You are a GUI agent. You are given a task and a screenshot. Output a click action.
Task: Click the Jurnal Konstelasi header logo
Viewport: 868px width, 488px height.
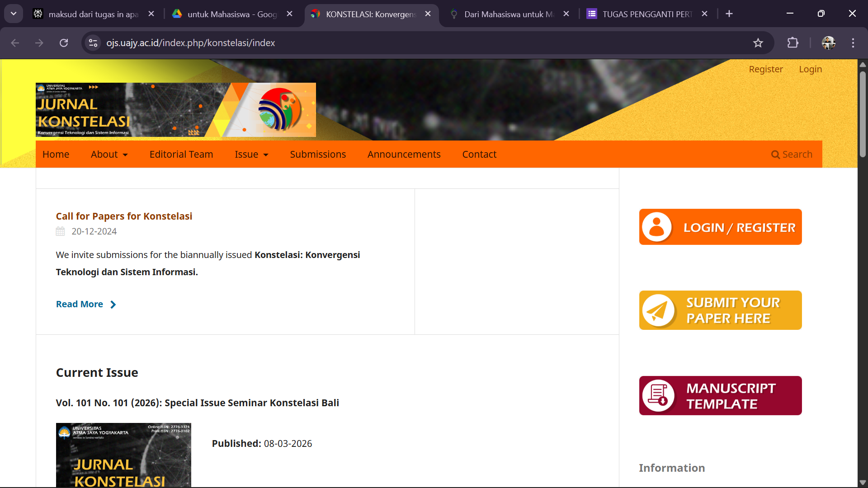point(176,110)
